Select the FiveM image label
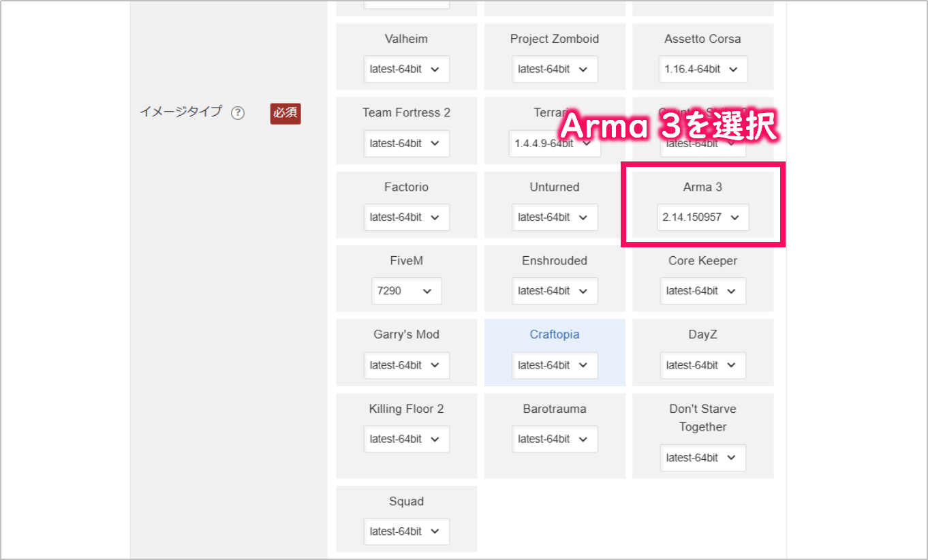This screenshot has width=928, height=560. [x=406, y=260]
